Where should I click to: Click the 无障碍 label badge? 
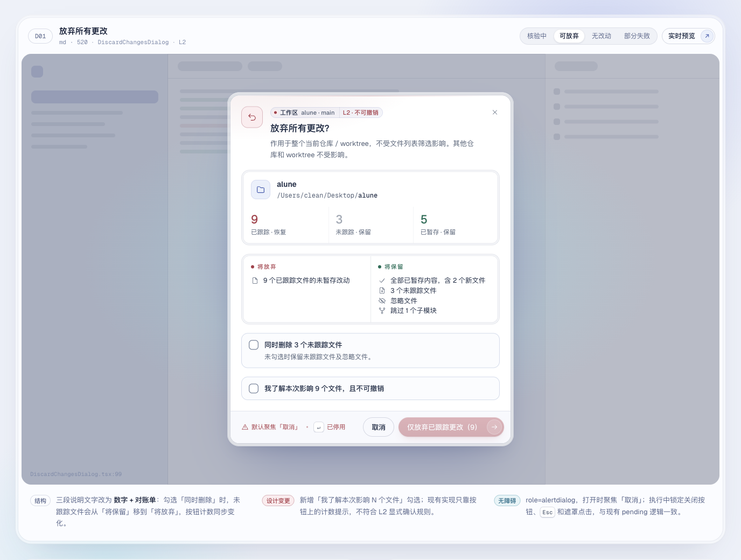click(507, 501)
